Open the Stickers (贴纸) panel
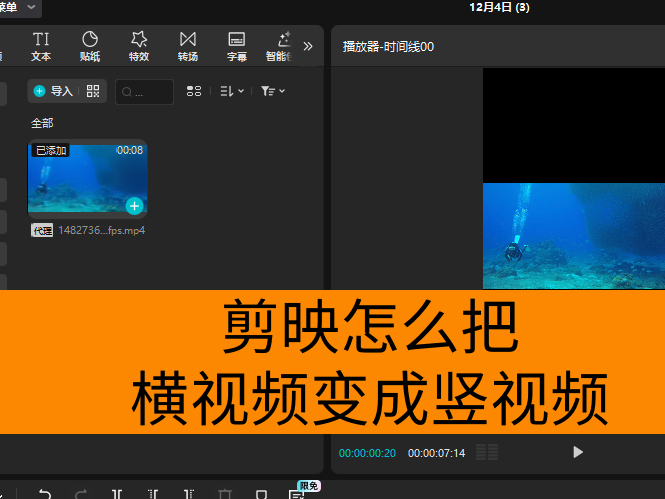 coord(90,46)
